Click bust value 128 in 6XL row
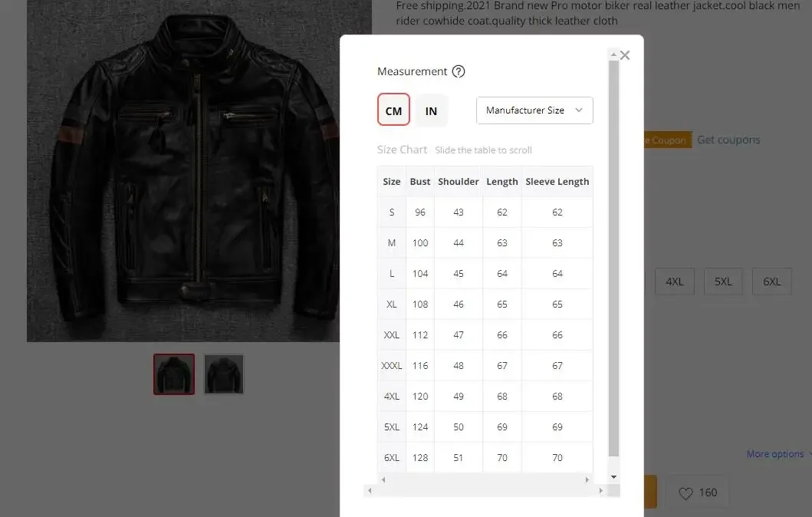 point(420,457)
